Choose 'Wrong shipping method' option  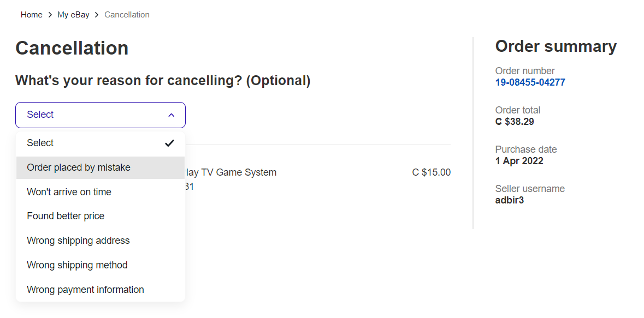pyautogui.click(x=77, y=265)
